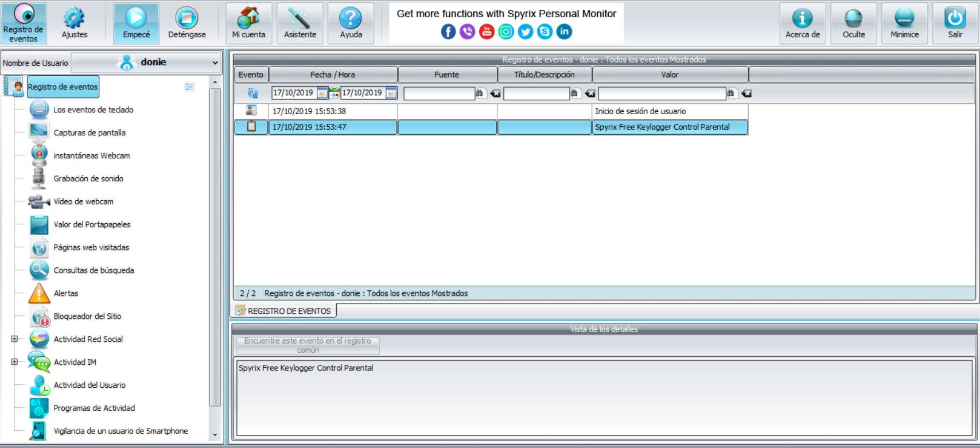Expand Actividad IM tree node
The image size is (980, 448).
coord(14,362)
